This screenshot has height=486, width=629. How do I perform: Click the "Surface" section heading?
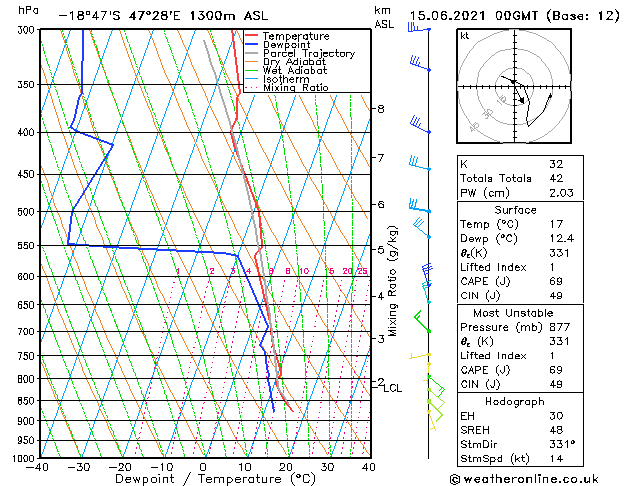coord(515,210)
